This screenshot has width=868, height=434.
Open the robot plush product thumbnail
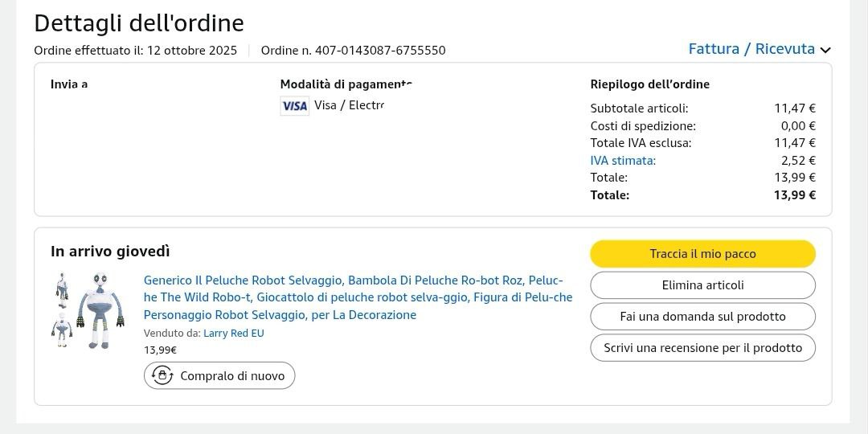[x=89, y=310]
